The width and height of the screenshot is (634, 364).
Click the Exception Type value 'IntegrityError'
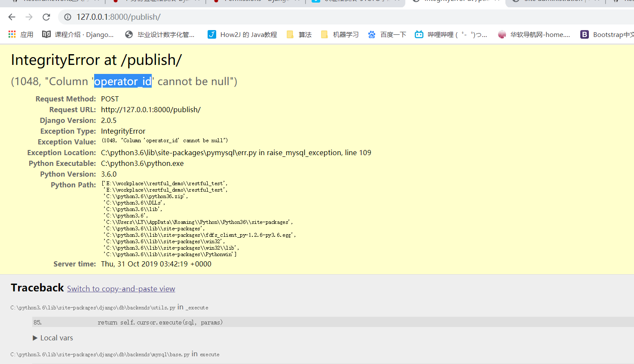(123, 131)
